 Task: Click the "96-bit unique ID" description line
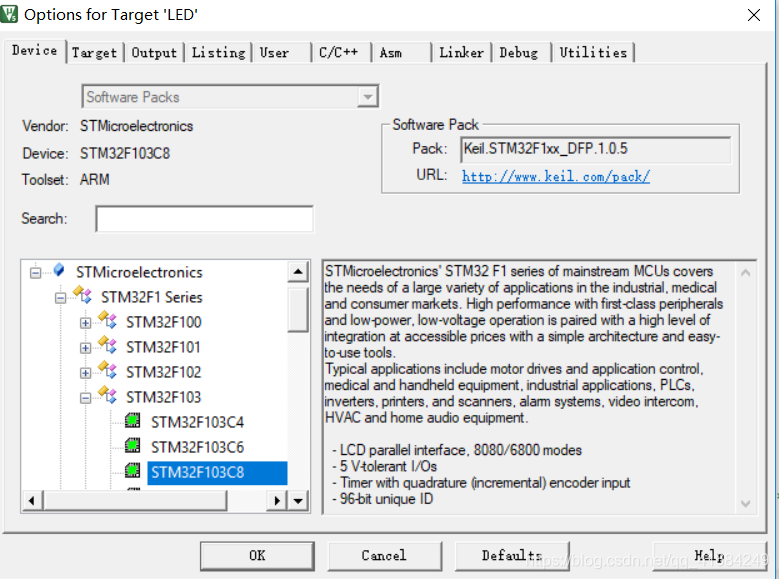pyautogui.click(x=383, y=499)
